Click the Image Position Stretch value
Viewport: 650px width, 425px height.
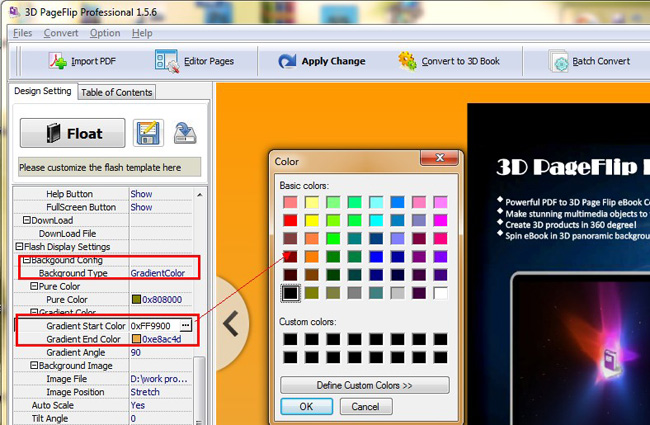pos(145,392)
